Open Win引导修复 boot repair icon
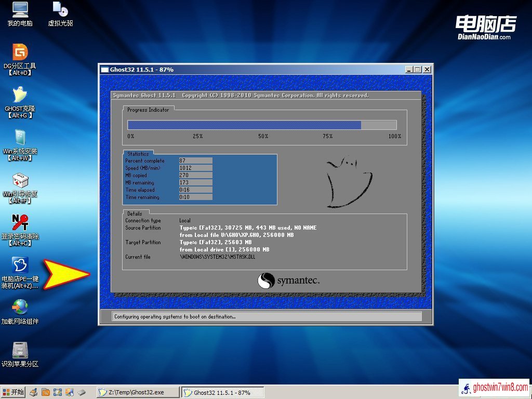 (20, 180)
